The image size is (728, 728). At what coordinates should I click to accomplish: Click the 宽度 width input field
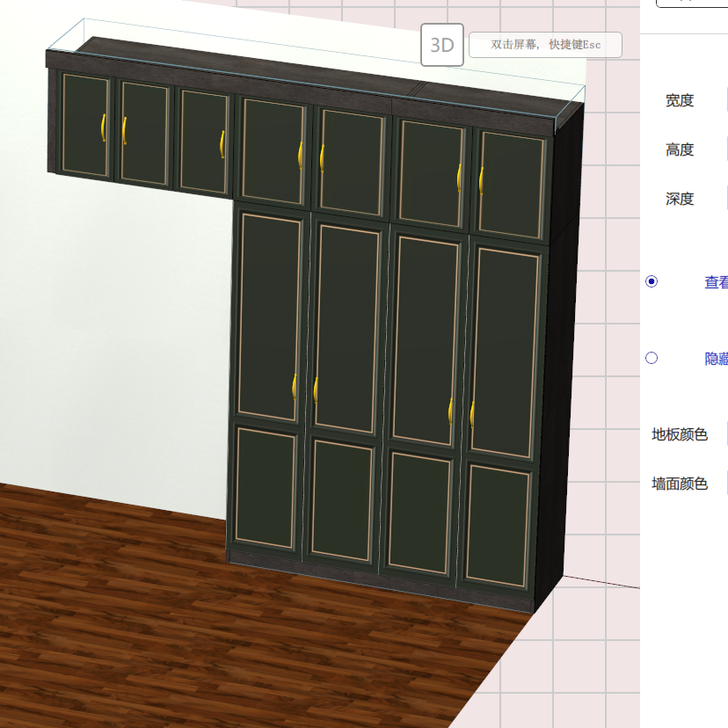pyautogui.click(x=725, y=99)
